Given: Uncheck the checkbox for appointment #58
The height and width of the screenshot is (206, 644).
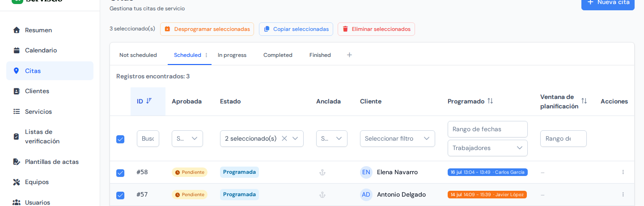Looking at the screenshot, I should coord(120,173).
